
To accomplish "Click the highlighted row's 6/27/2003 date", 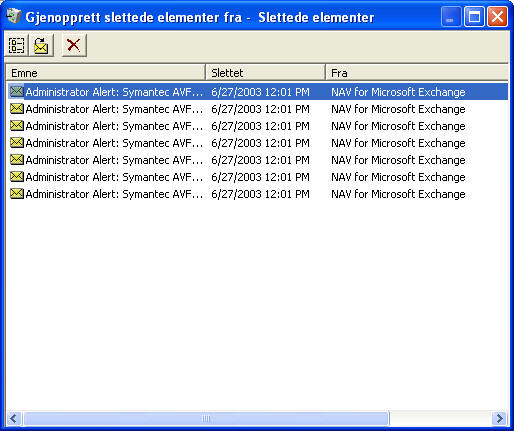I will click(260, 92).
